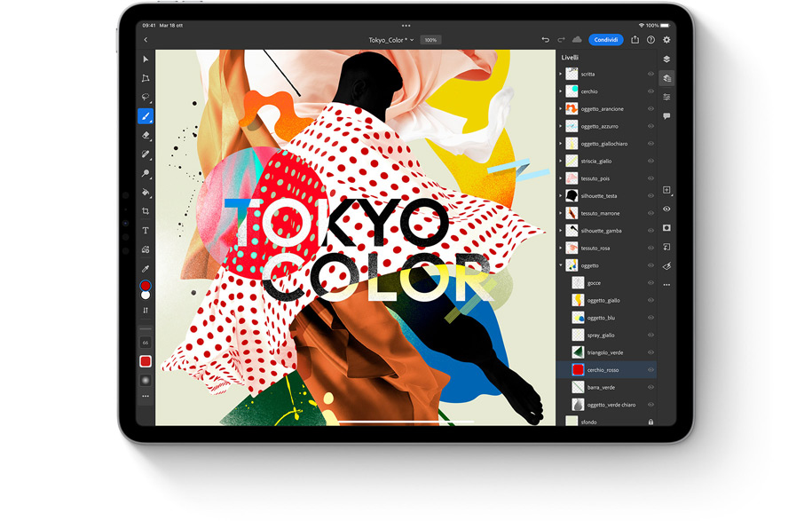
Task: Activate the Paint Bucket fill tool
Action: click(x=146, y=192)
